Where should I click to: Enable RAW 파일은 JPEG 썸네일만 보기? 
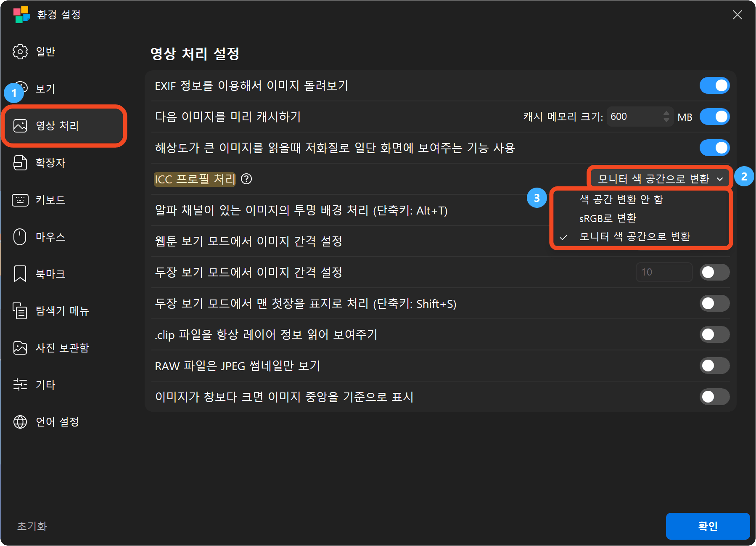tap(714, 366)
